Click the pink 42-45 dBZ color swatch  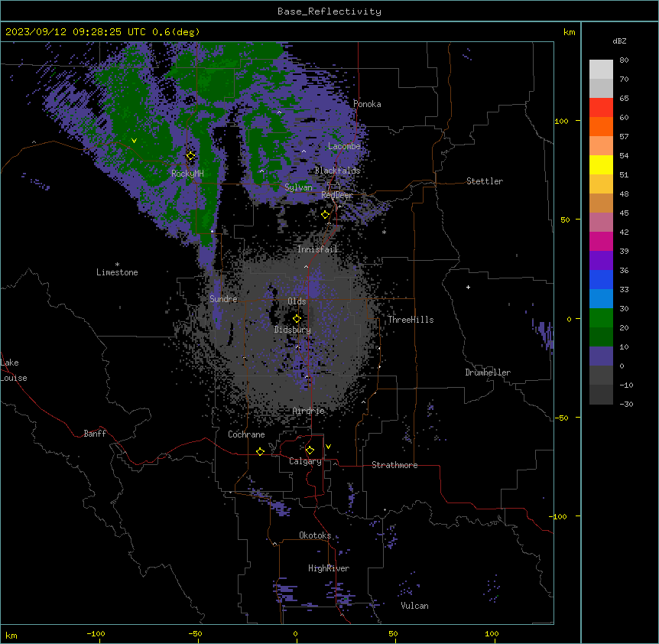coord(601,223)
